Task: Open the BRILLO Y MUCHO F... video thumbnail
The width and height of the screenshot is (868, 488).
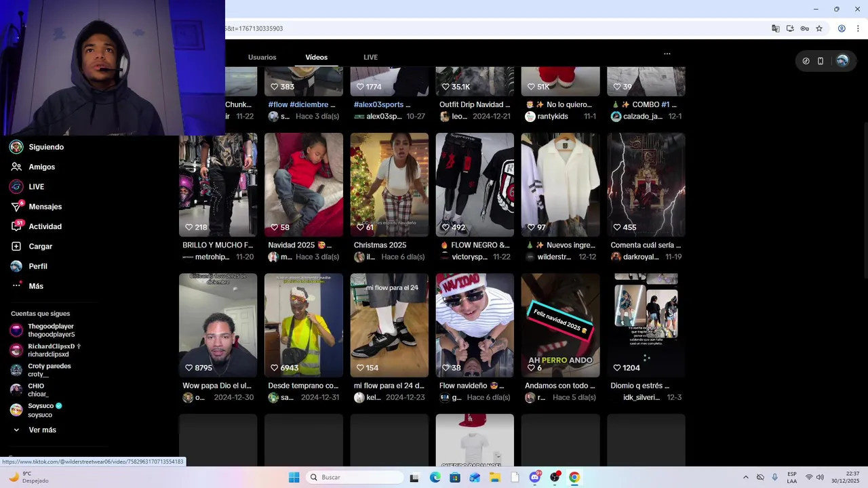Action: pyautogui.click(x=218, y=184)
